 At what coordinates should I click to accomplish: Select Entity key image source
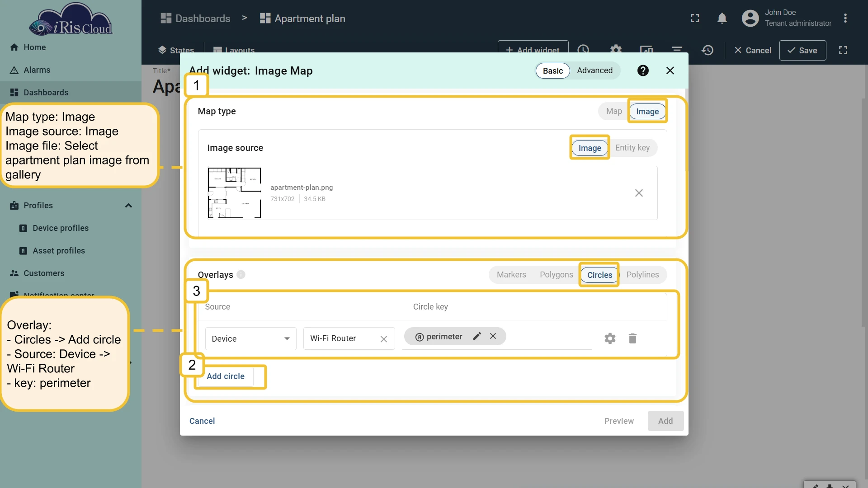pos(632,148)
